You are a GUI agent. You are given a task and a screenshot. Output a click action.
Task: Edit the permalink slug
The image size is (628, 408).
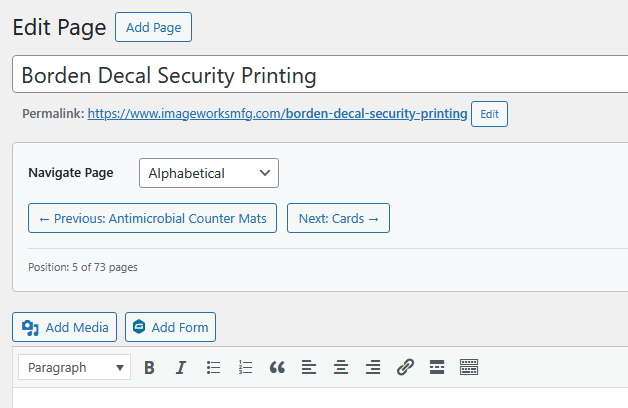point(489,114)
